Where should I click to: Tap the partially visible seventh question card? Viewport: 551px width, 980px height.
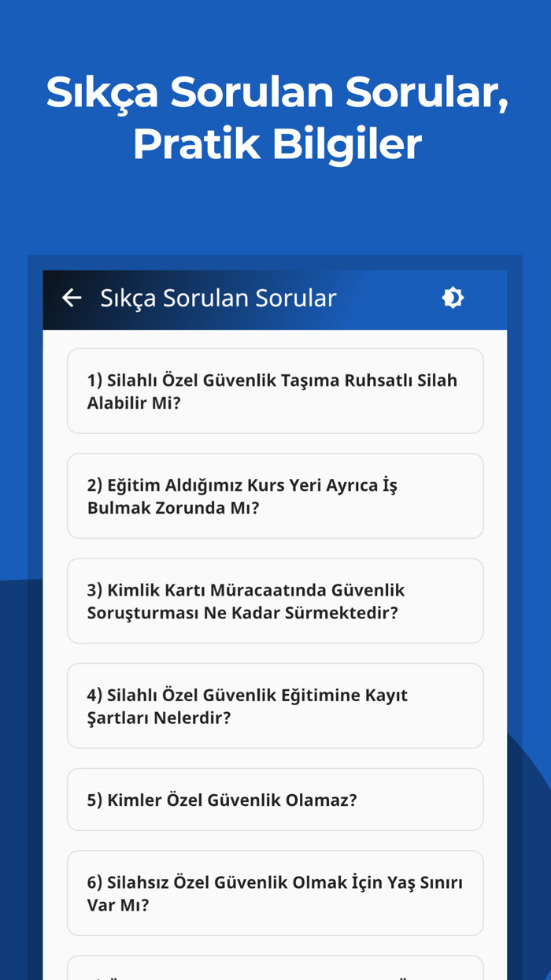pyautogui.click(x=275, y=971)
